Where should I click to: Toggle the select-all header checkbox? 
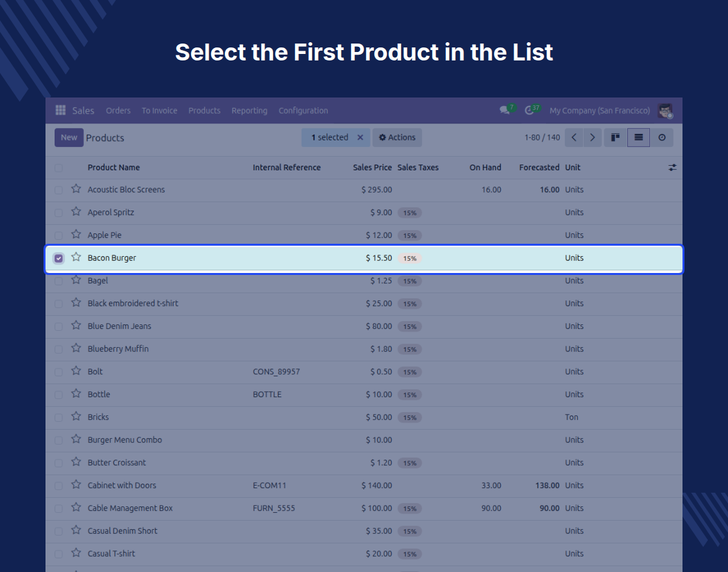pyautogui.click(x=58, y=168)
